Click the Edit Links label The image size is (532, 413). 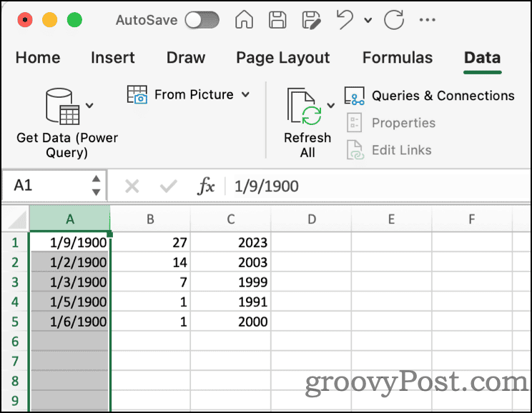click(x=402, y=150)
